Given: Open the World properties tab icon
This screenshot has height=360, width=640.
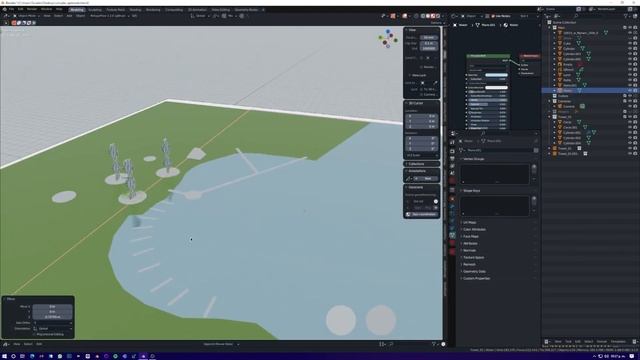Looking at the screenshot, I should point(452,181).
